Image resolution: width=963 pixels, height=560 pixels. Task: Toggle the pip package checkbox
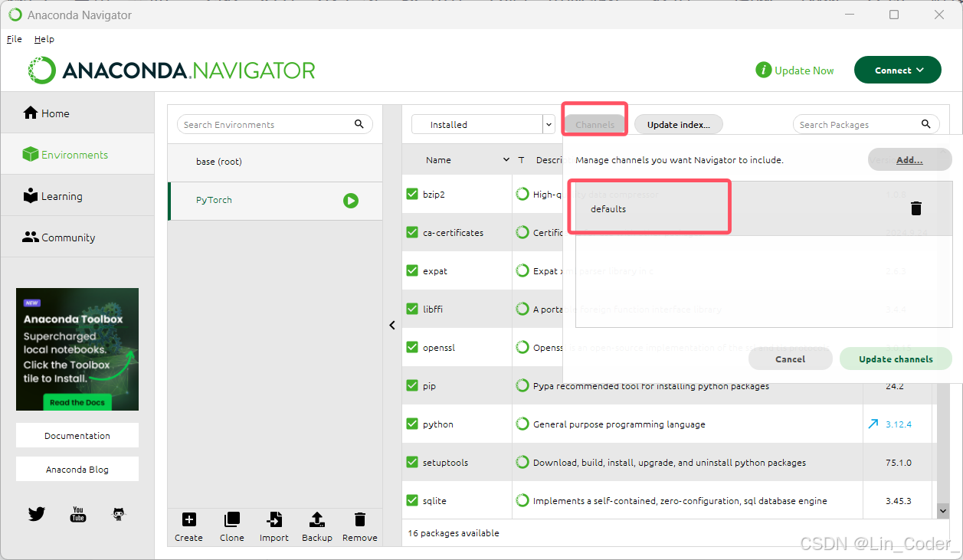[x=412, y=385]
